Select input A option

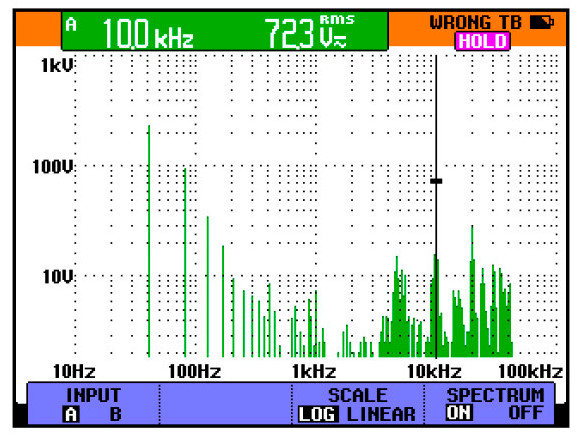[71, 414]
